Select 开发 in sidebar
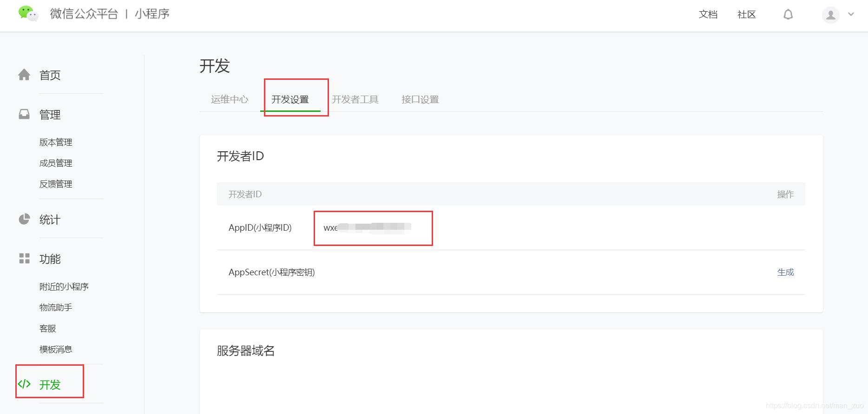This screenshot has height=414, width=868. coord(50,385)
